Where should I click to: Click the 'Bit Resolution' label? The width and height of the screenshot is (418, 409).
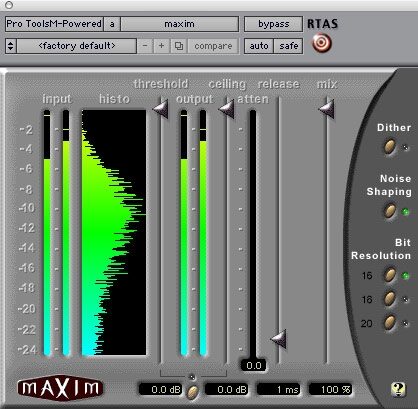tap(381, 249)
